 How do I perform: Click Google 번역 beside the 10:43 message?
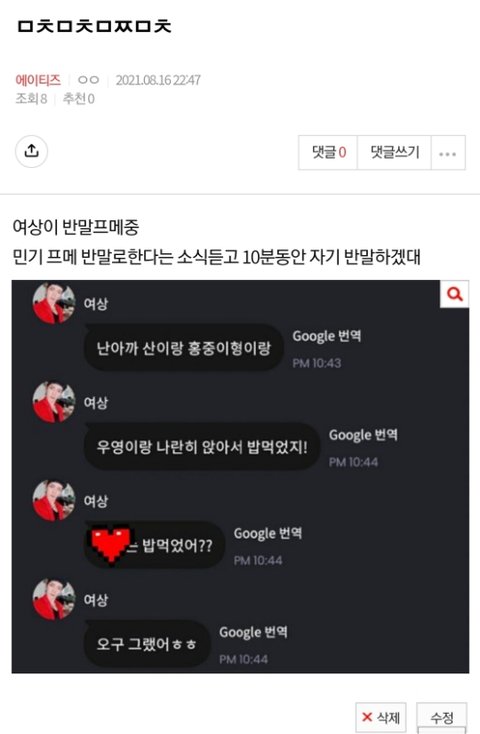326,336
